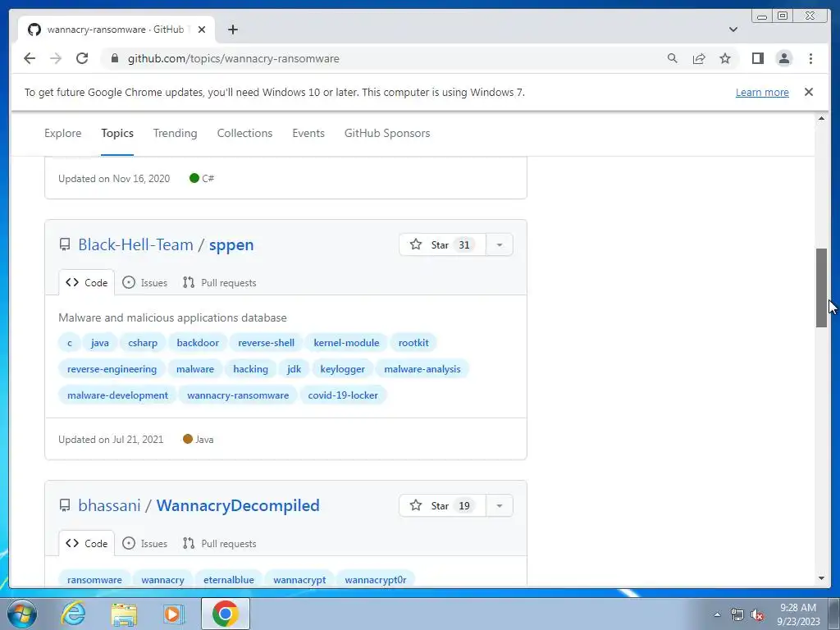Viewport: 840px width, 630px height.
Task: Click the kernel-module topic tag
Action: (347, 343)
